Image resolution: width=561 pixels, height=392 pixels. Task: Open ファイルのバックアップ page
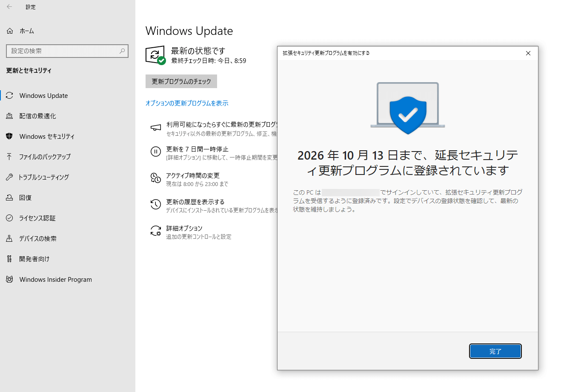click(x=45, y=157)
